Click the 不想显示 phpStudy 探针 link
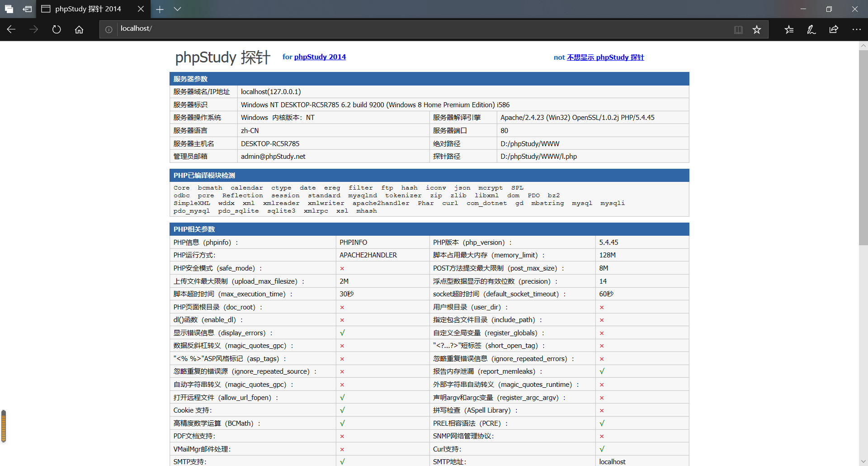Viewport: 868px width, 466px height. point(605,57)
